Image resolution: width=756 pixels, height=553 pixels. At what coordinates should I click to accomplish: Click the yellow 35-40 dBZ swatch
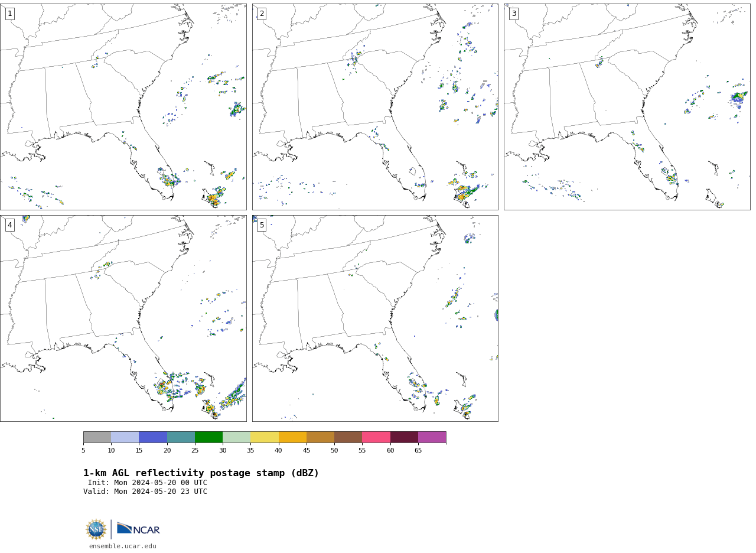click(x=265, y=437)
